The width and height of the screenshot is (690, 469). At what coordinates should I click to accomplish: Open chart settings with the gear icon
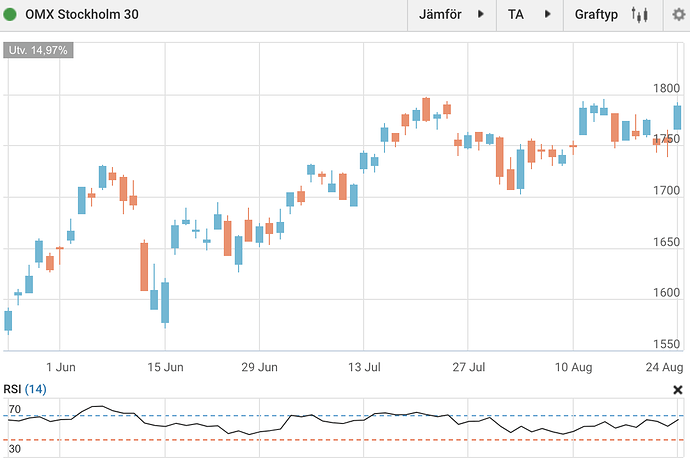675,16
